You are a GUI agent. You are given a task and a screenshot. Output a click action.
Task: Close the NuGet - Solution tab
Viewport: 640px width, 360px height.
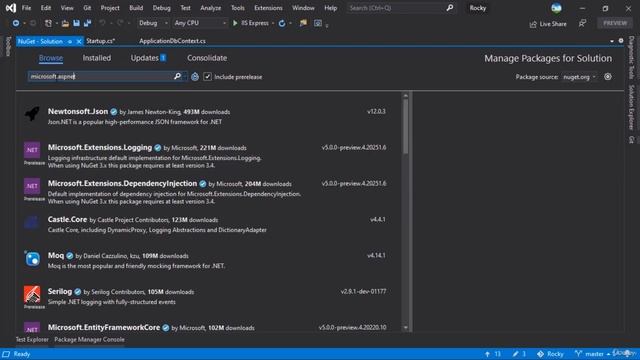[79, 41]
